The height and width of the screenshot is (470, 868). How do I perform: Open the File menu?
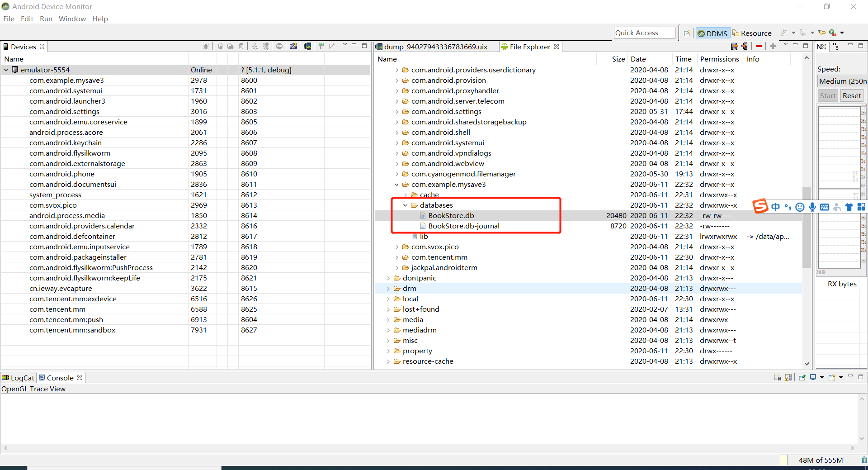pos(9,19)
